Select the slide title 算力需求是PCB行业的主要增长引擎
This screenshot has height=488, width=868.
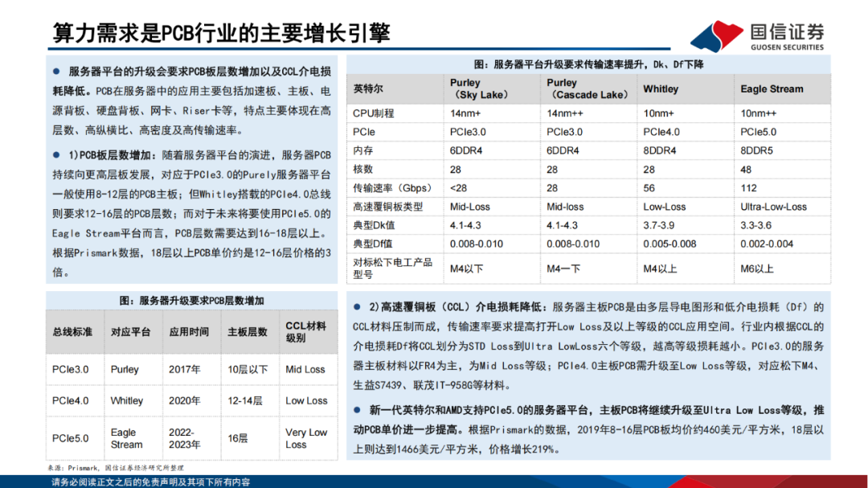[x=222, y=33]
